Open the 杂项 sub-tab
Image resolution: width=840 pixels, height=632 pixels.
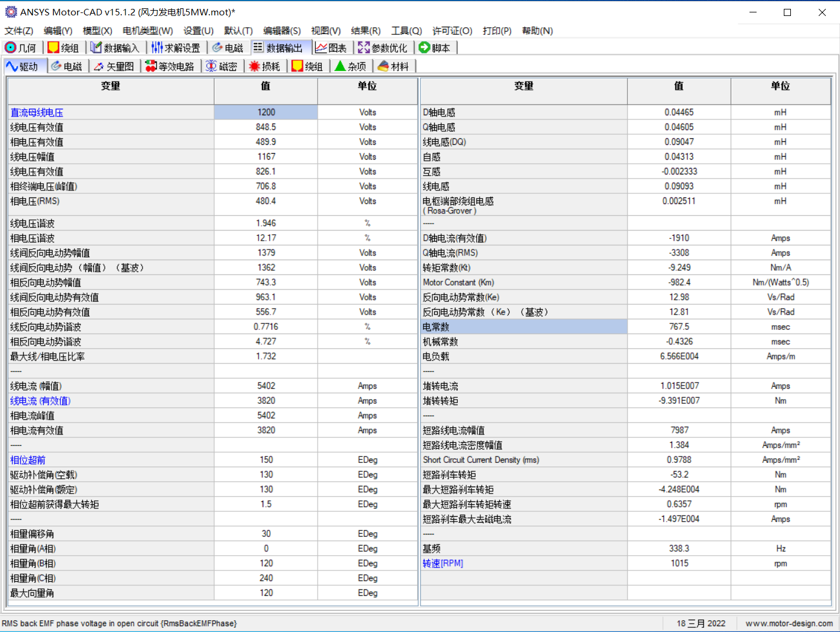(351, 67)
